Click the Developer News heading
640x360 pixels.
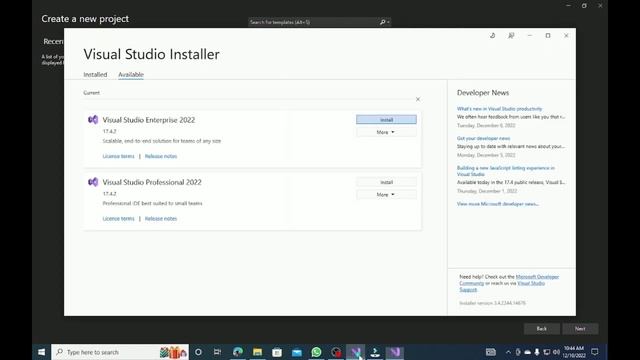pos(483,93)
